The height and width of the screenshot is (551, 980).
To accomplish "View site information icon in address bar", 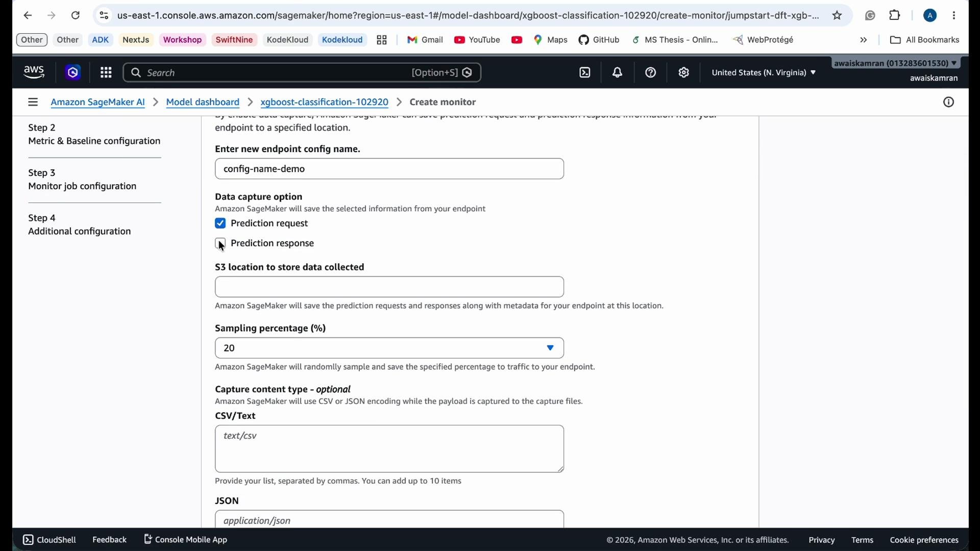I will pos(104,16).
